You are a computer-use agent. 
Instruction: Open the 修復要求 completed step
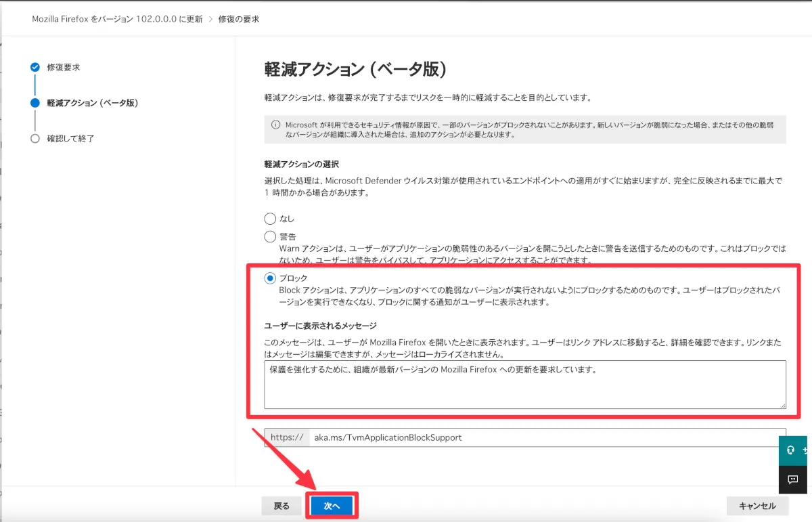tap(64, 67)
